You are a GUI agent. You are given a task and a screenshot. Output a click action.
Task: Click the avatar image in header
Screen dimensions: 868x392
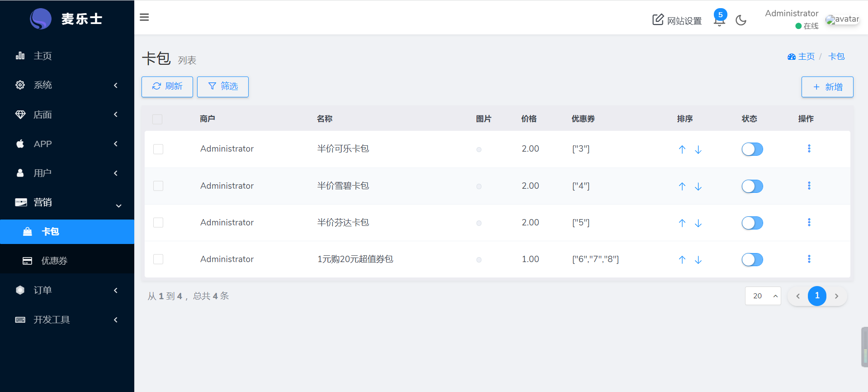tap(842, 19)
